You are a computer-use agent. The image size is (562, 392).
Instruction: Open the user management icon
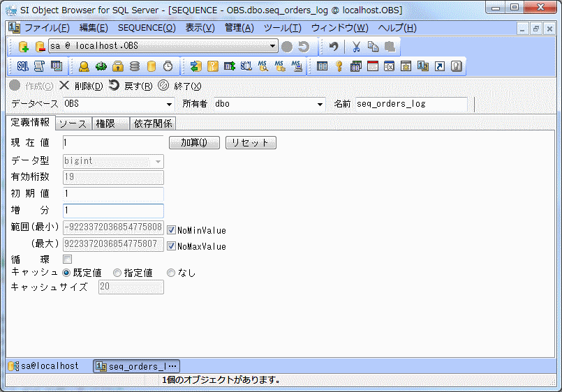tap(84, 66)
